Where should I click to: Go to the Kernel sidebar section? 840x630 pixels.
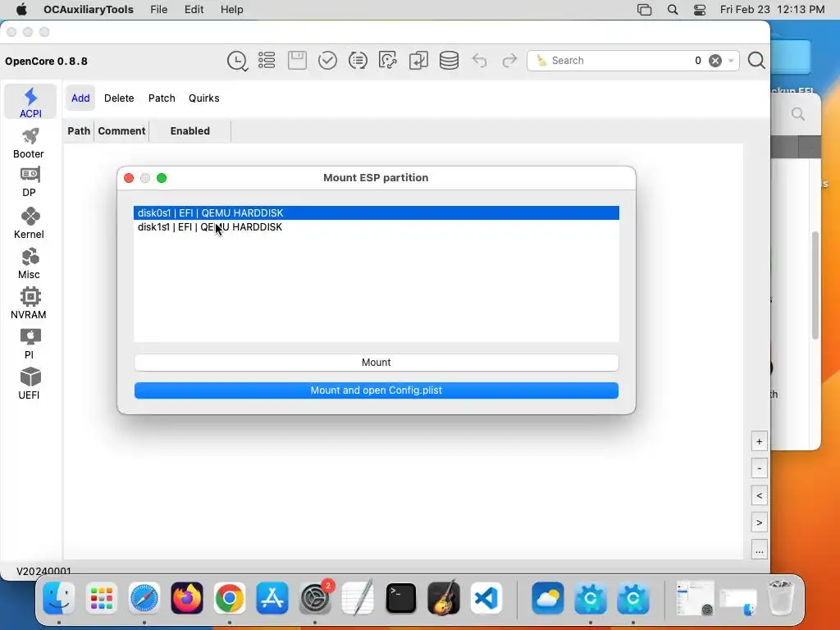click(29, 223)
